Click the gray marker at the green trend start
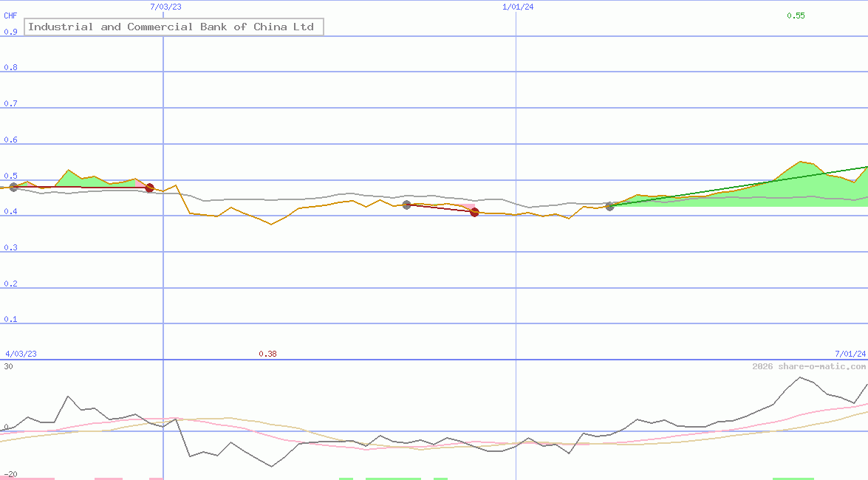 pyautogui.click(x=610, y=206)
